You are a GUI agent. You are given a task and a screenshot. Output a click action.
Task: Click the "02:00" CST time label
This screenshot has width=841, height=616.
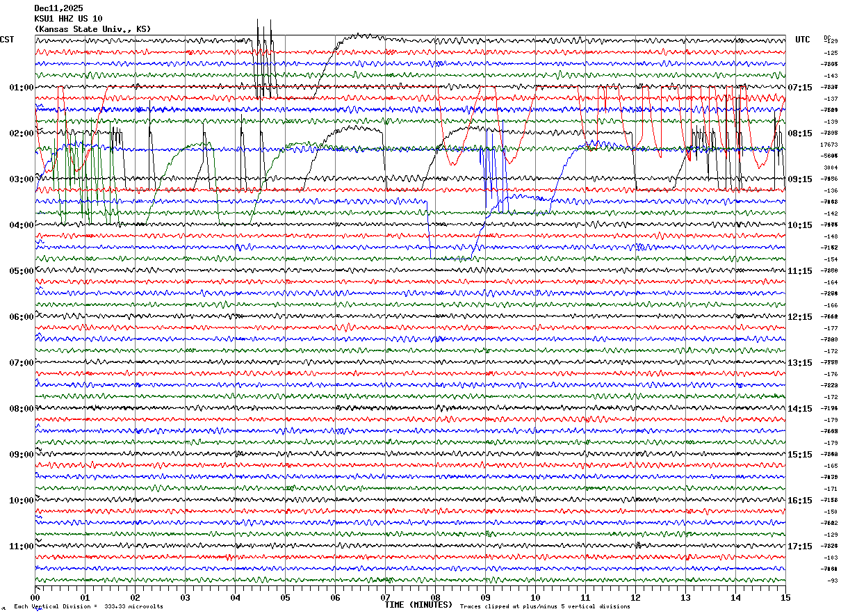(x=22, y=133)
